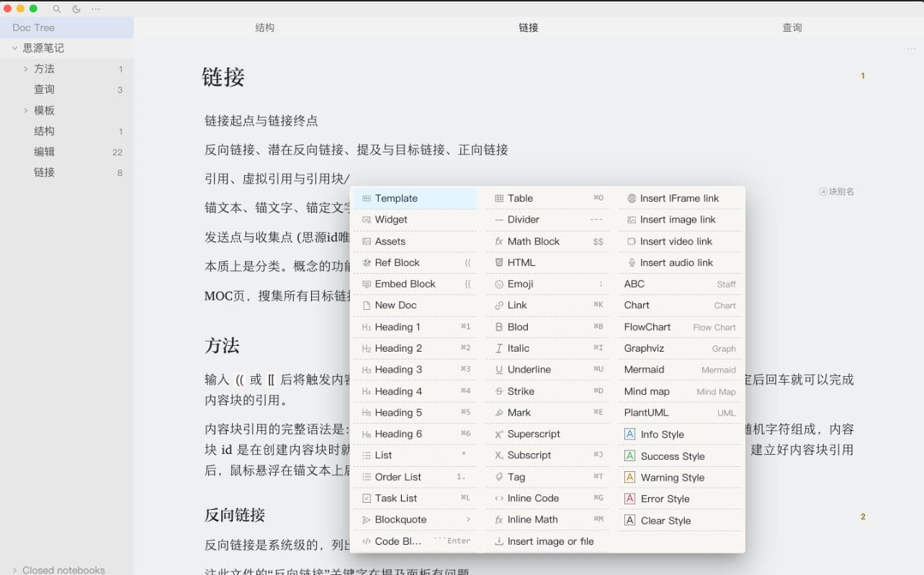This screenshot has width=924, height=575.
Task: Insert a Math Block
Action: (533, 241)
